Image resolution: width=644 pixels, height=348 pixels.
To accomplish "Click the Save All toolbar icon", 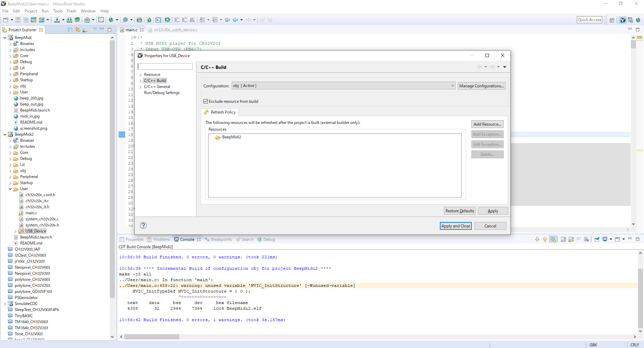I will (x=26, y=20).
